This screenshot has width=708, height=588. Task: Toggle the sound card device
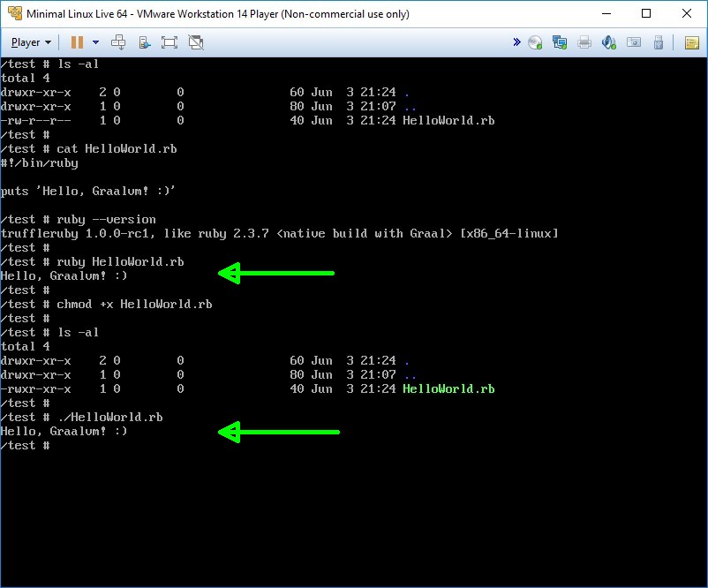(x=609, y=42)
